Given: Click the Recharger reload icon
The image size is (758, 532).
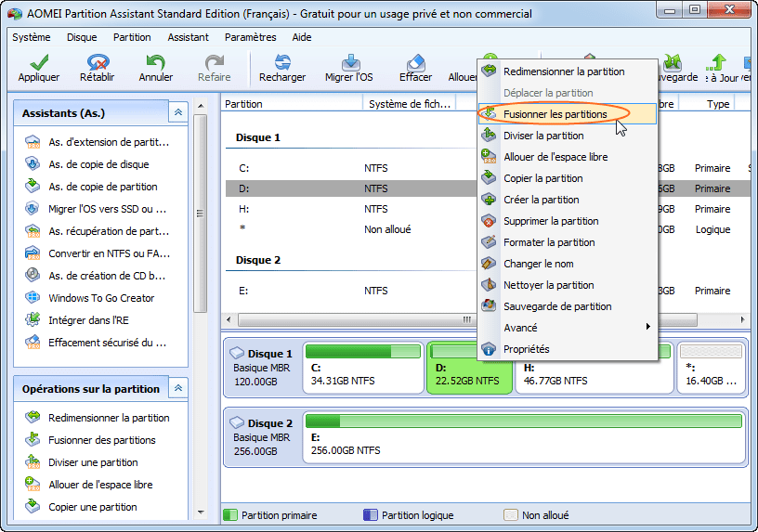Looking at the screenshot, I should 282,62.
